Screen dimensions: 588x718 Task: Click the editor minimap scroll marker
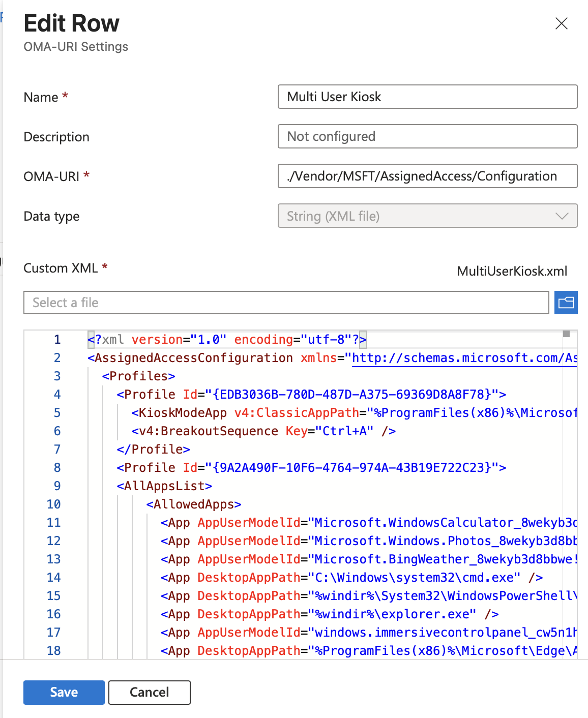(566, 334)
